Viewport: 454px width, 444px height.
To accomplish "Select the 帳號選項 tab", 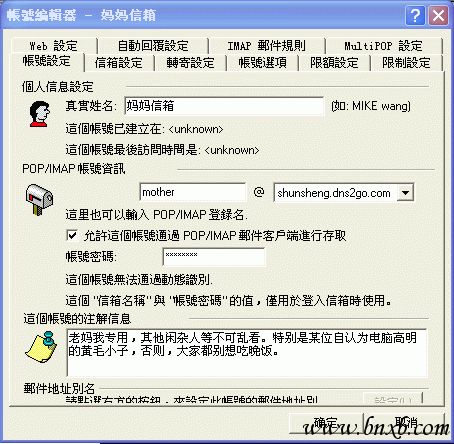I will point(262,63).
